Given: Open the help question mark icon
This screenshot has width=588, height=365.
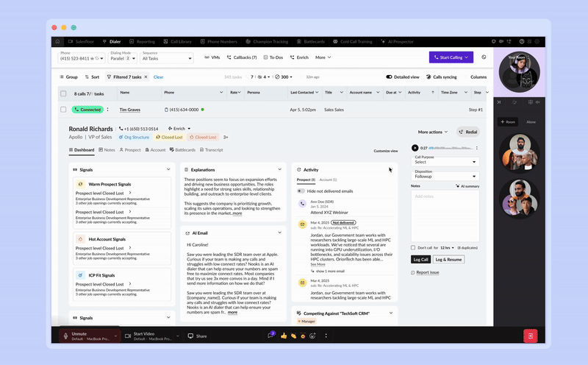Looking at the screenshot, I should (x=522, y=42).
